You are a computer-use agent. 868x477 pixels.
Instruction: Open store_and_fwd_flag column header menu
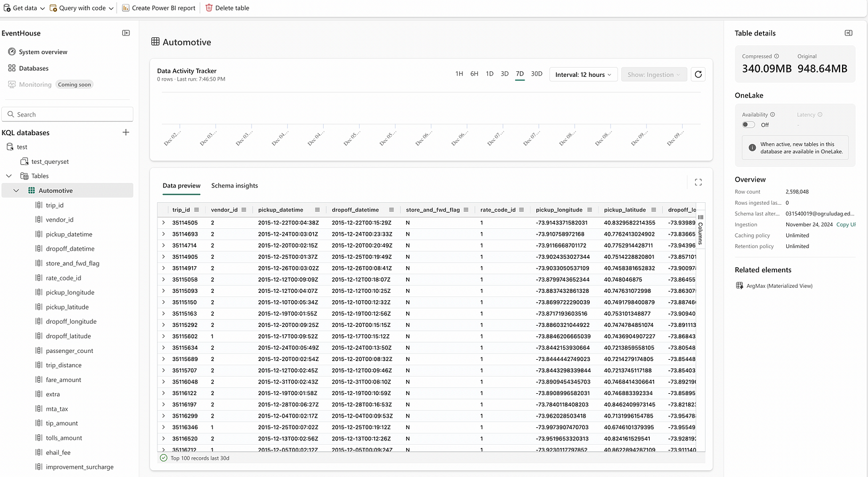466,210
